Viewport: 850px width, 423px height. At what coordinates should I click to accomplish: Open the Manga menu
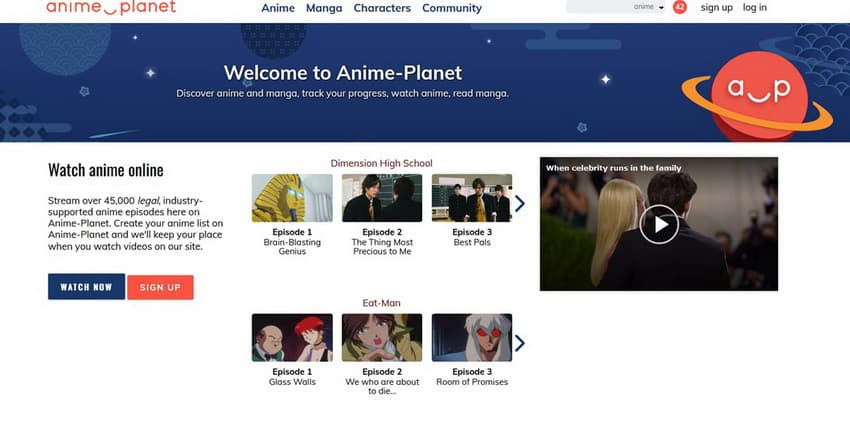point(324,8)
